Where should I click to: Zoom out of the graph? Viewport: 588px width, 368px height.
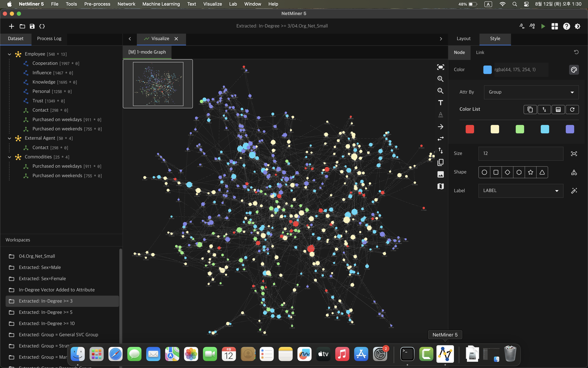[x=440, y=91]
